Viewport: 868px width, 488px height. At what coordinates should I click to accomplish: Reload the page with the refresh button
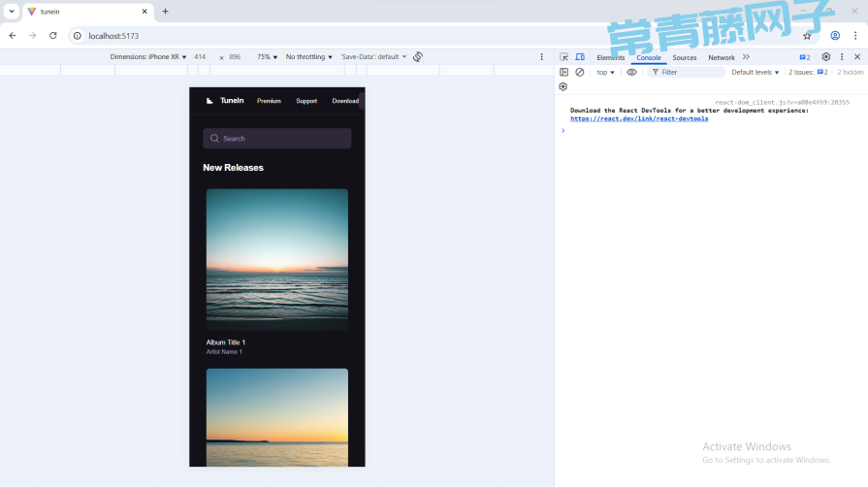click(52, 36)
